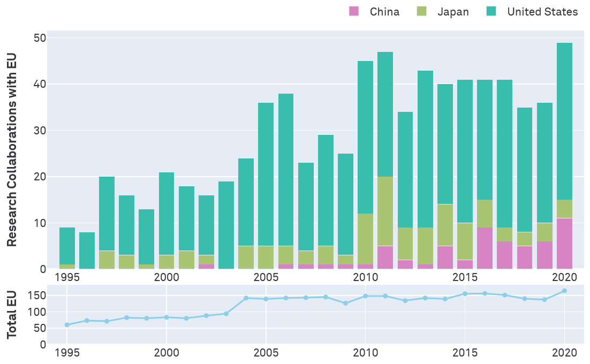Click the 2005 tick label on lower chart
This screenshot has height=364, width=590.
coord(266,353)
